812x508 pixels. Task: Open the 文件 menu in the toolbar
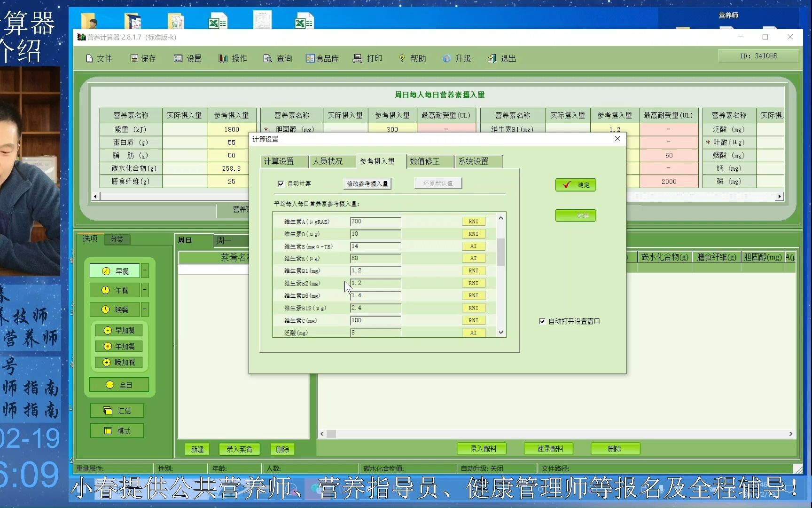99,58
